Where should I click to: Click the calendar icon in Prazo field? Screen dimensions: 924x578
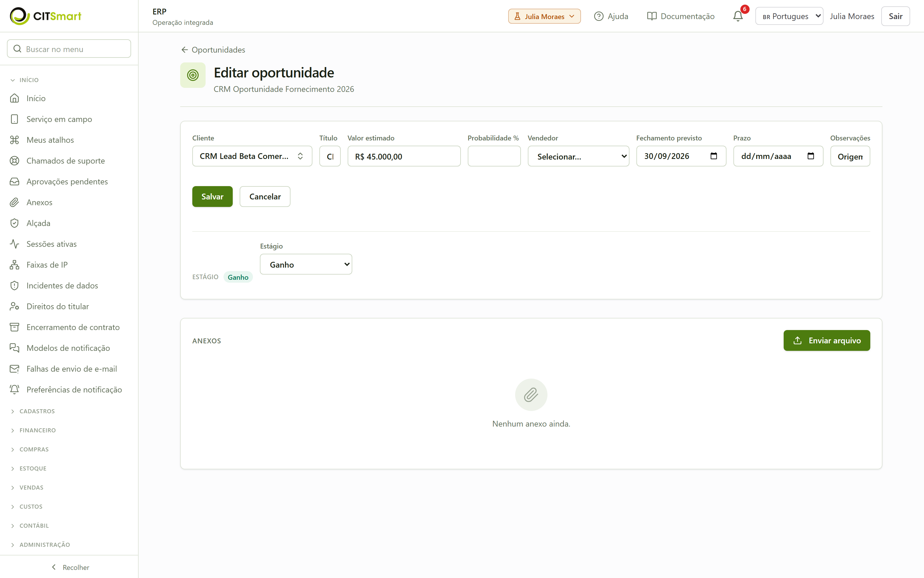pyautogui.click(x=811, y=156)
